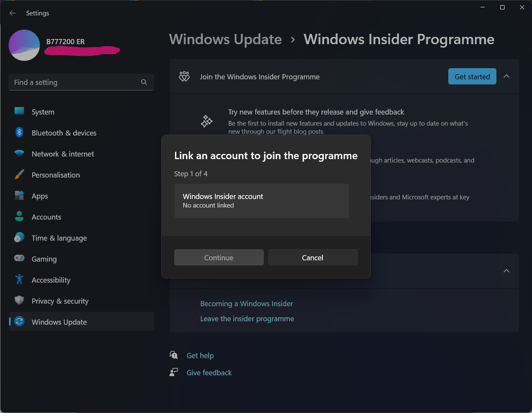Click B777200 ER username text

click(x=66, y=42)
